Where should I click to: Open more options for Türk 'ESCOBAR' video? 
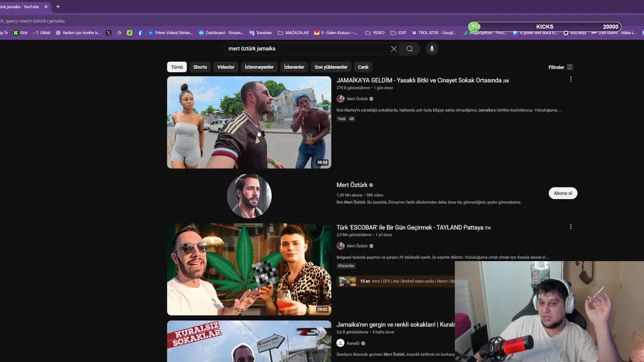tap(571, 227)
